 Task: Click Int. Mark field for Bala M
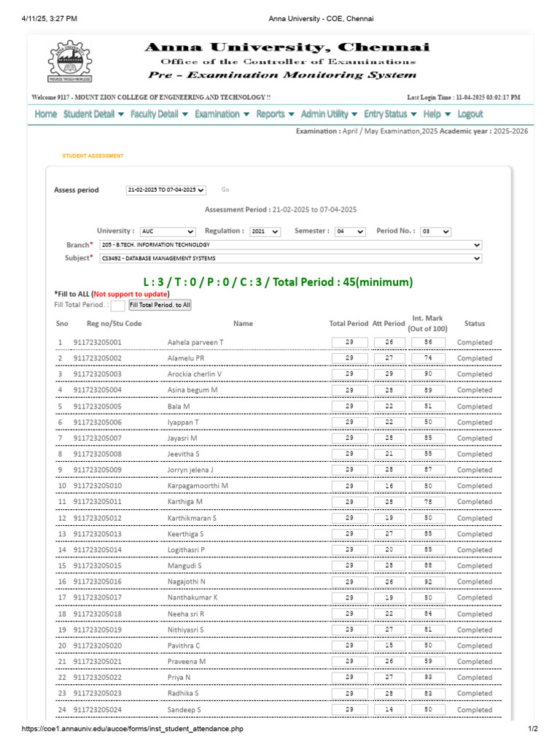(x=428, y=407)
